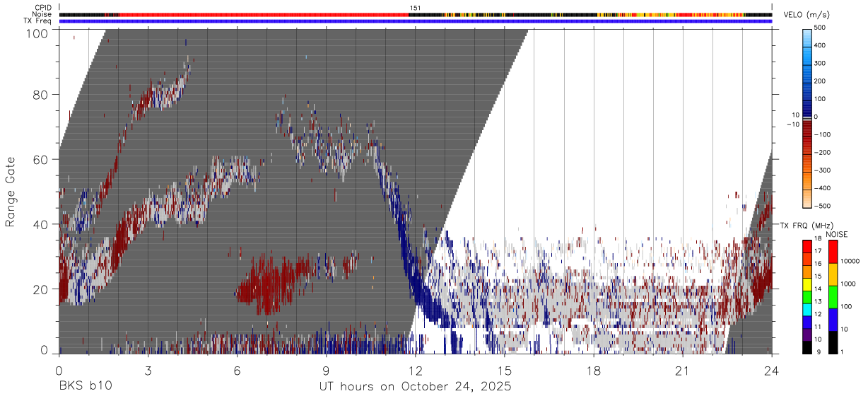This screenshot has width=868, height=401.
Task: Click the 400 tick on velocity scale
Action: point(820,45)
